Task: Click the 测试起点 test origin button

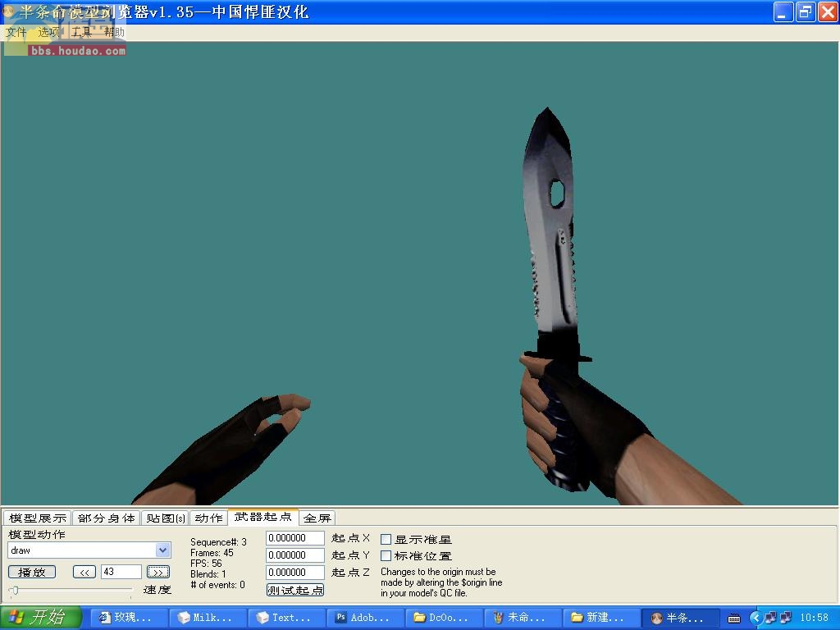Action: pos(295,590)
